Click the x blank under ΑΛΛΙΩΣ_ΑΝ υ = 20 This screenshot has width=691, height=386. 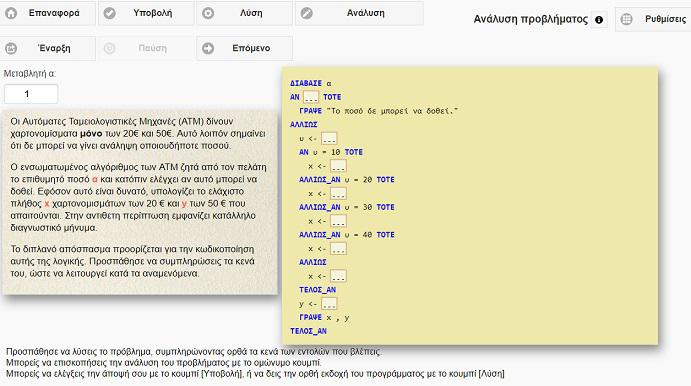(338, 193)
